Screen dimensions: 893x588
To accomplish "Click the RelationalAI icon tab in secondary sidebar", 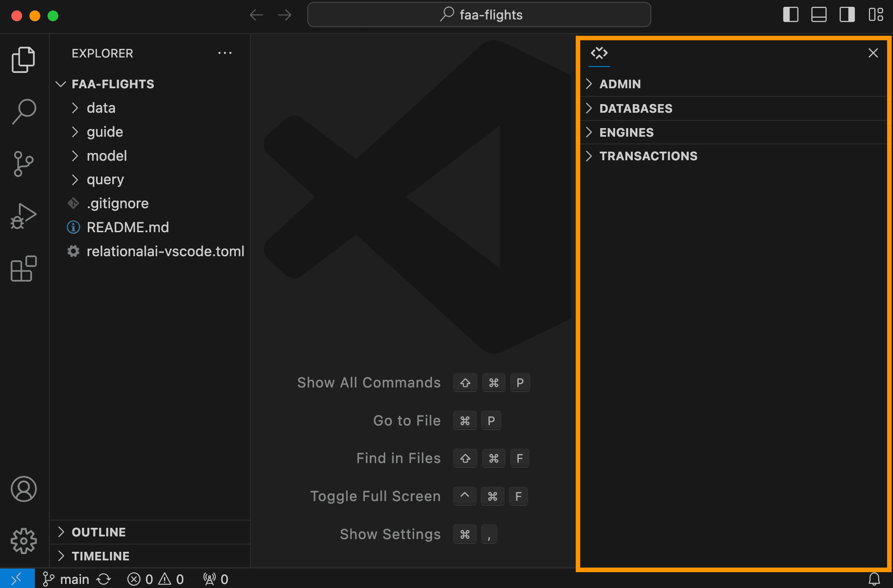I will pos(599,53).
